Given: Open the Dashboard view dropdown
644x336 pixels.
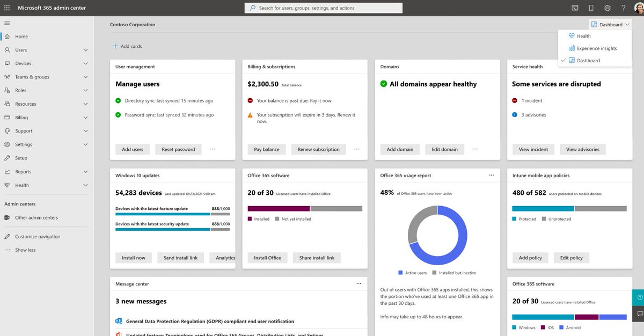Looking at the screenshot, I should [x=610, y=24].
